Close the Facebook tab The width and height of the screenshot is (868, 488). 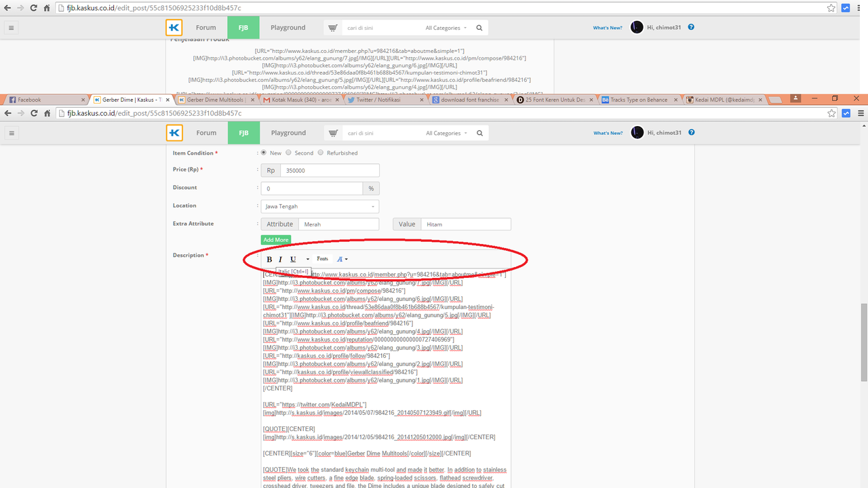83,100
